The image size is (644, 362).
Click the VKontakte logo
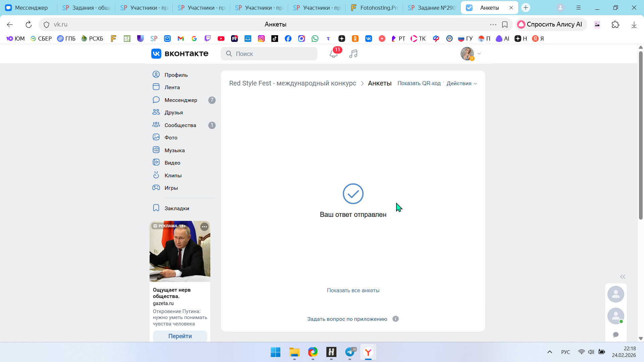click(180, 54)
